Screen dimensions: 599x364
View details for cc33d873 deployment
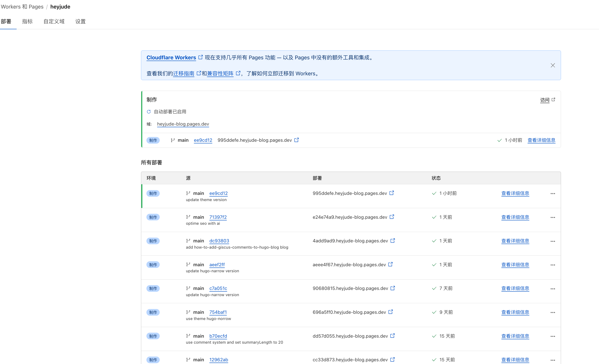click(515, 360)
